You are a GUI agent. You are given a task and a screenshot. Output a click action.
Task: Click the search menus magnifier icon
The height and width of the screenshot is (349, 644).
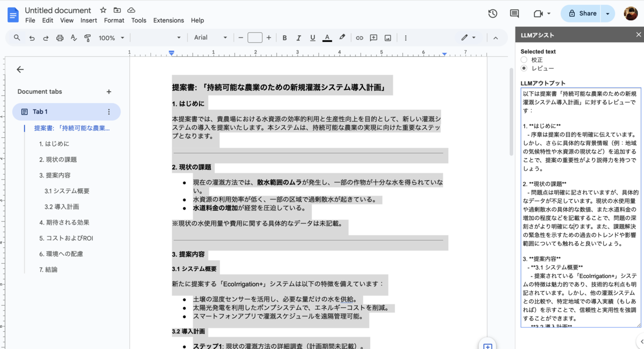click(17, 38)
